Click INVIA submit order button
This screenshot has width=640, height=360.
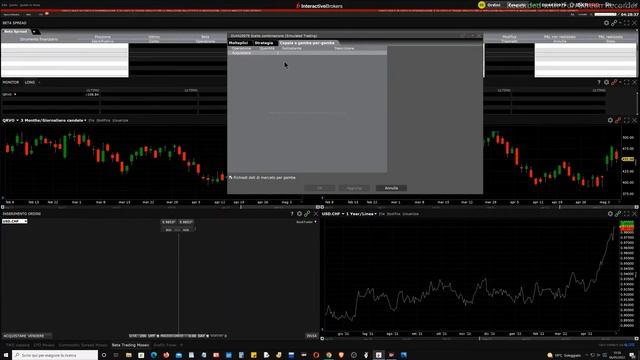point(312,336)
